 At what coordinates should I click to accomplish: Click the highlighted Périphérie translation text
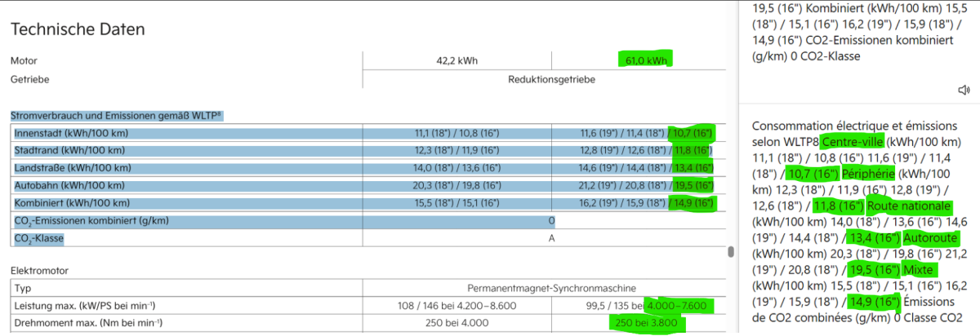[869, 174]
